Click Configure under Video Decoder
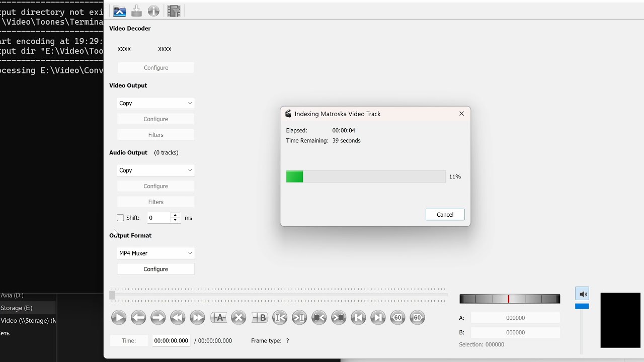Image resolution: width=644 pixels, height=362 pixels. click(x=156, y=68)
